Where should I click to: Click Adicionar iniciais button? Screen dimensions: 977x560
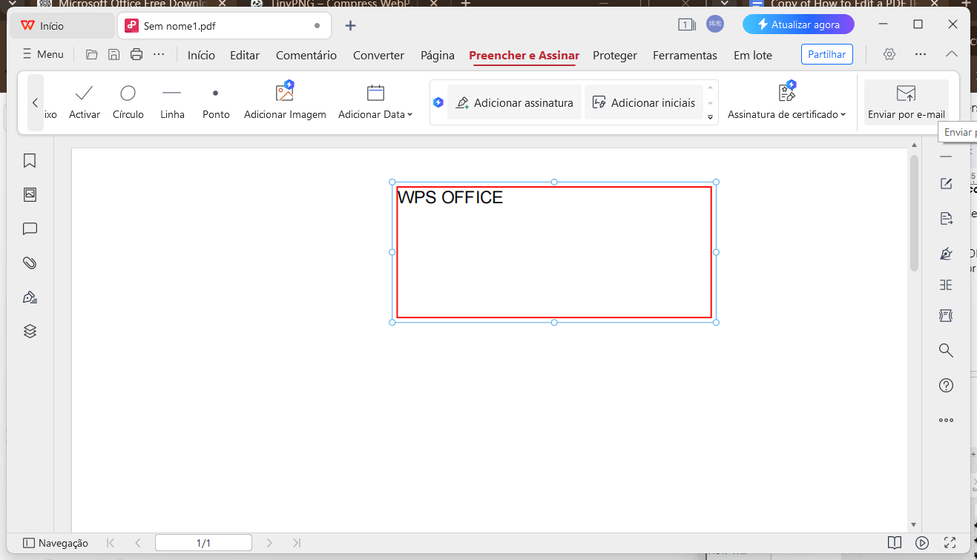644,102
